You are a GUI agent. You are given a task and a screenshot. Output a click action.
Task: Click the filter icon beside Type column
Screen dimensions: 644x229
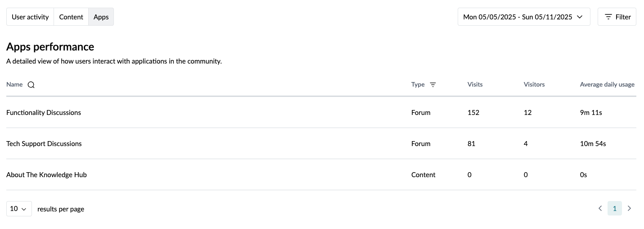[x=433, y=84]
